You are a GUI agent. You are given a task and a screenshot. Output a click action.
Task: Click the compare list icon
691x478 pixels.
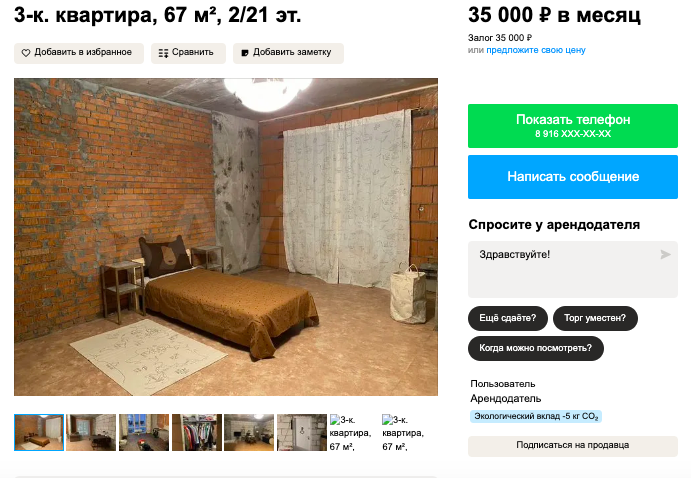coord(163,53)
